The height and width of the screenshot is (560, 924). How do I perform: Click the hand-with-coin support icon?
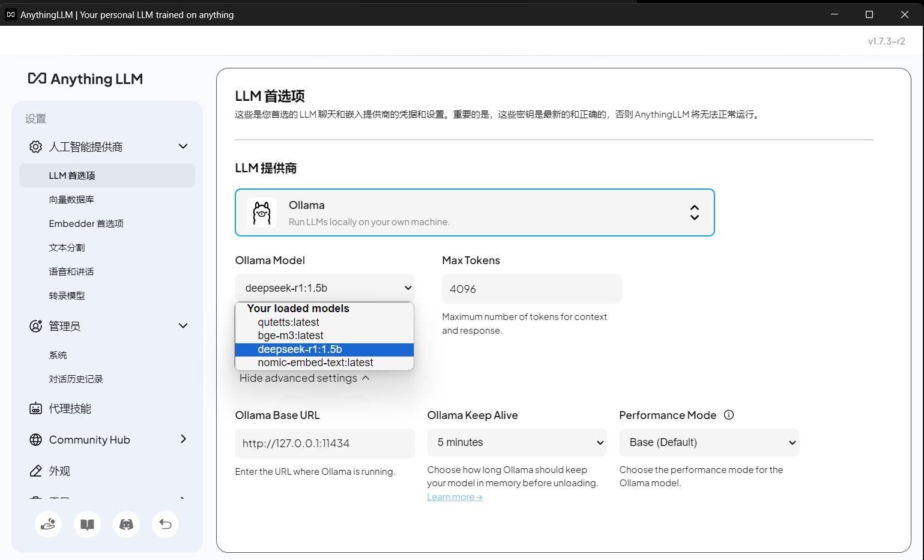click(x=48, y=525)
